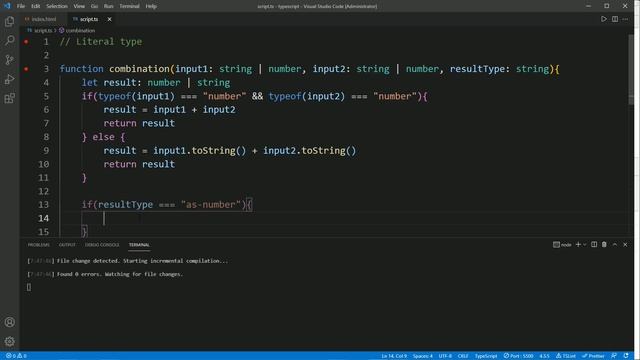640x360 pixels.
Task: Open the Edit menu
Action: 36,6
